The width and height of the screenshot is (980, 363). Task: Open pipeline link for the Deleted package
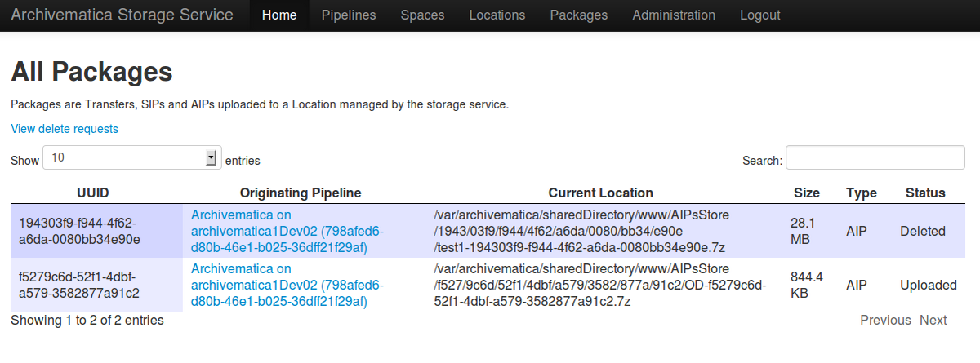click(287, 231)
